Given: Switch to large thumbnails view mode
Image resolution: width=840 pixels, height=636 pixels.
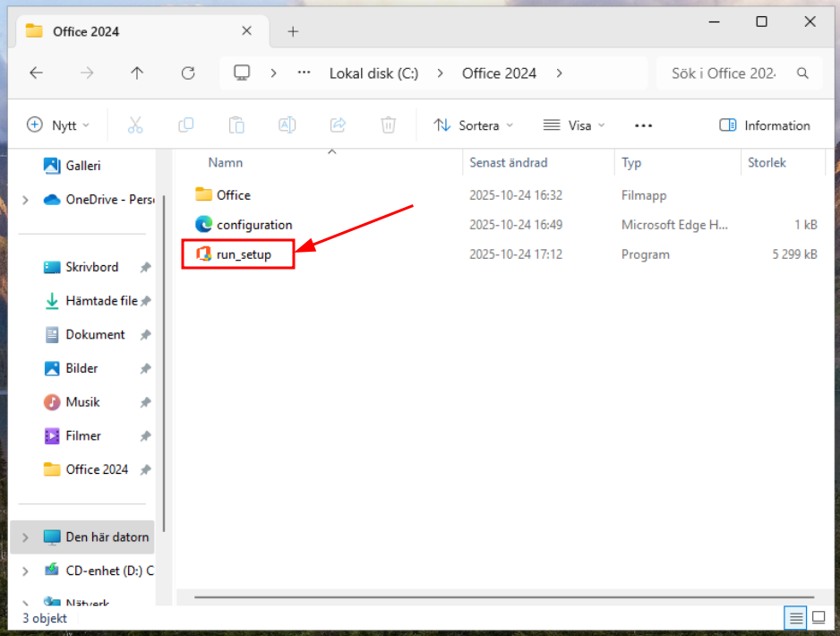Looking at the screenshot, I should tap(819, 618).
